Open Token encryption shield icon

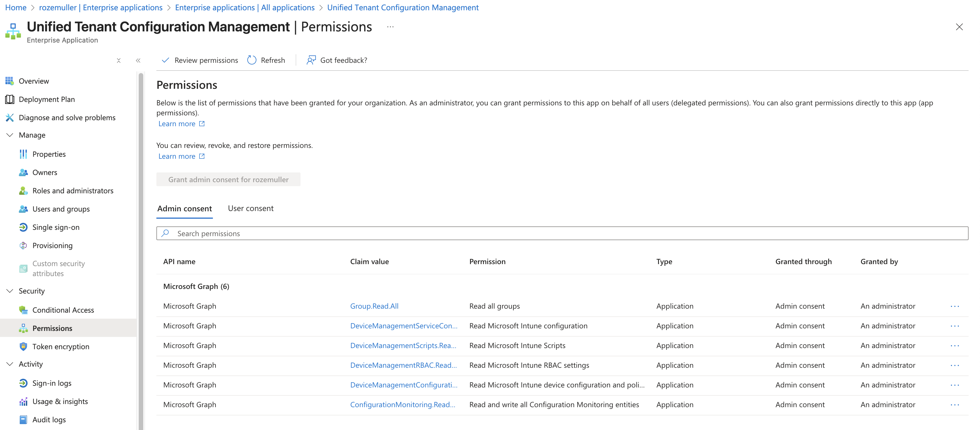pos(23,347)
